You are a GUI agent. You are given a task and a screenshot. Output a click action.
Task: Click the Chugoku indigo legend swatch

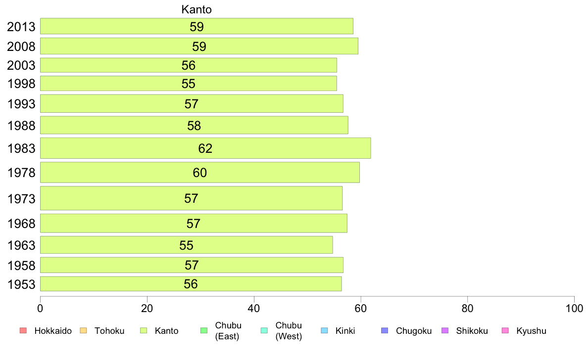coord(385,330)
